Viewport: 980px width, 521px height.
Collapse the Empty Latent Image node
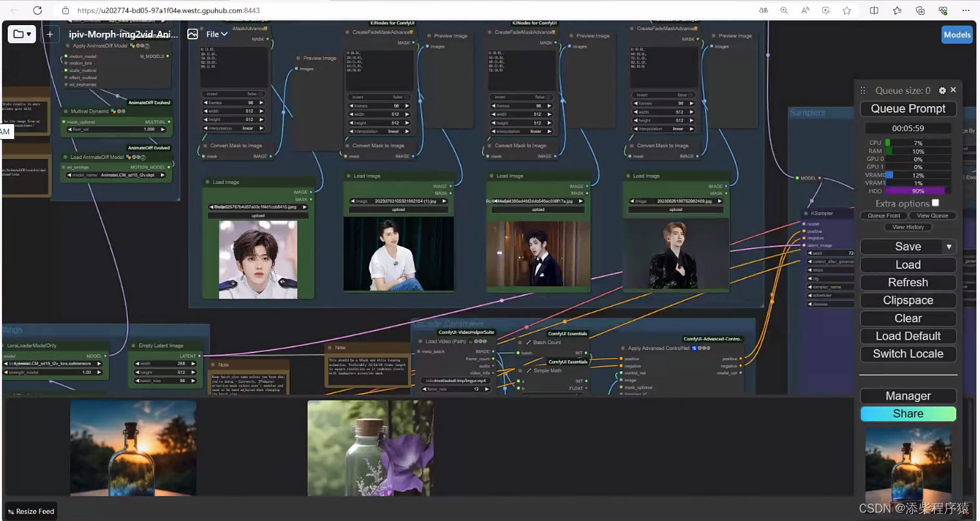(134, 345)
